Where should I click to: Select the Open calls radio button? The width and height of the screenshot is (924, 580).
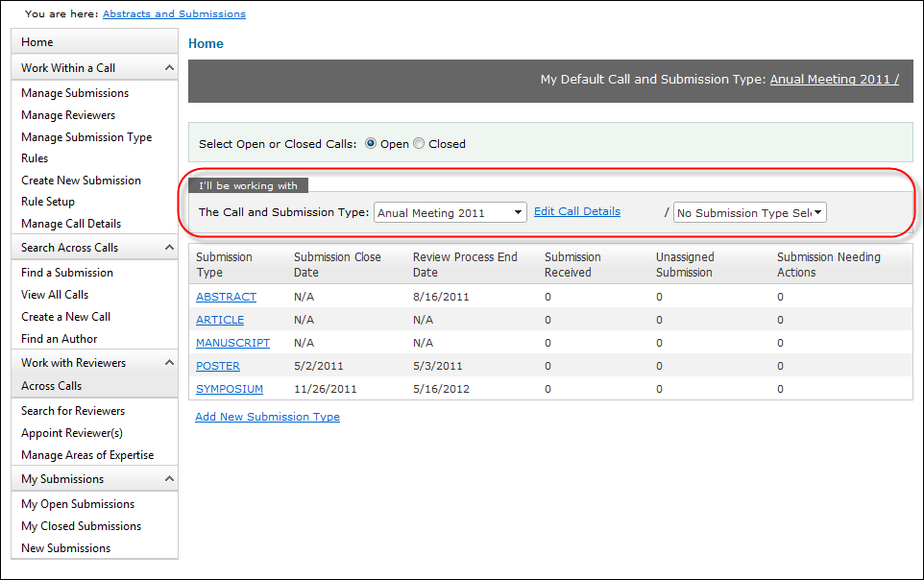click(x=371, y=144)
